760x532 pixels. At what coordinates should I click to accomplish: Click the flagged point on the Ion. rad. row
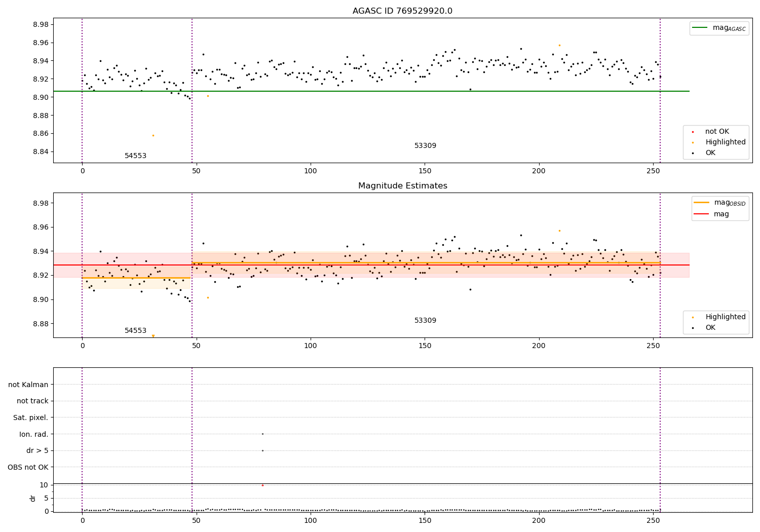point(262,434)
